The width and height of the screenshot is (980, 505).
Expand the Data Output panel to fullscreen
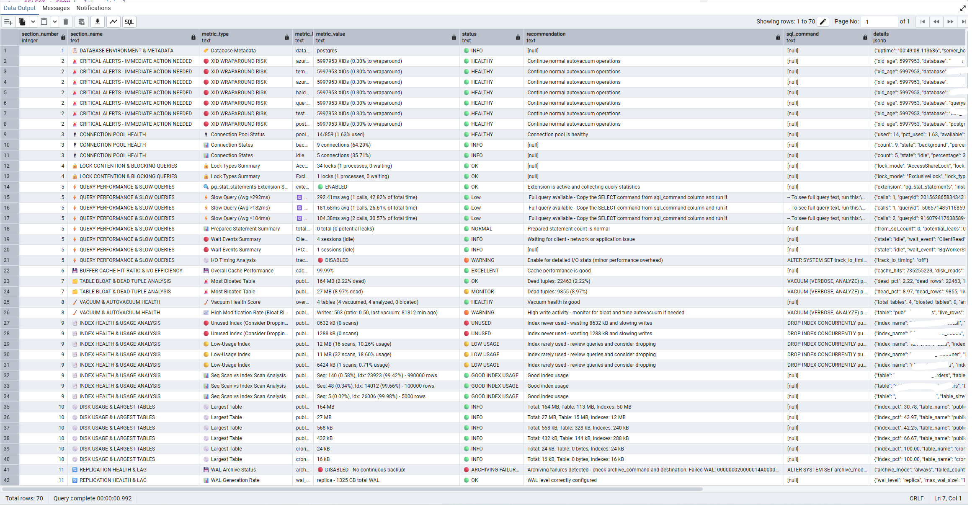tap(963, 8)
